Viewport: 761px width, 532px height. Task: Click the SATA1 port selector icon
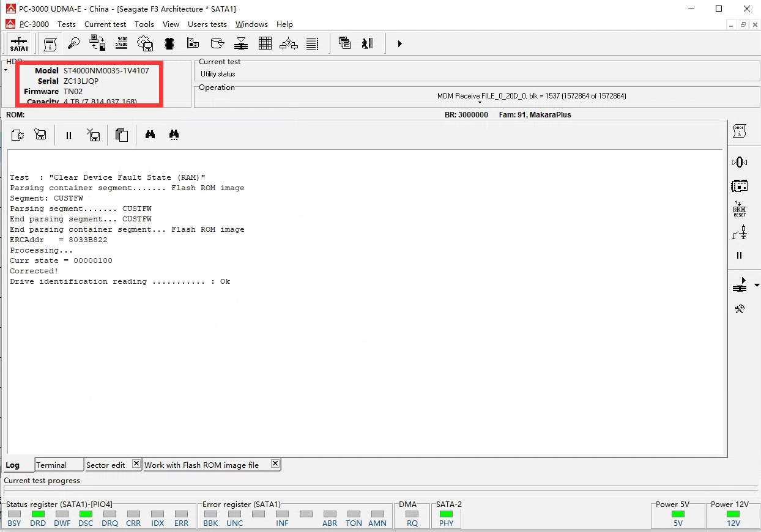(x=19, y=44)
